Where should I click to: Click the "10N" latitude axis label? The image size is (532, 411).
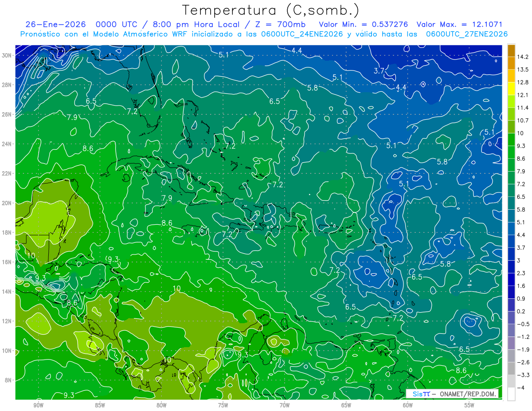[7, 351]
